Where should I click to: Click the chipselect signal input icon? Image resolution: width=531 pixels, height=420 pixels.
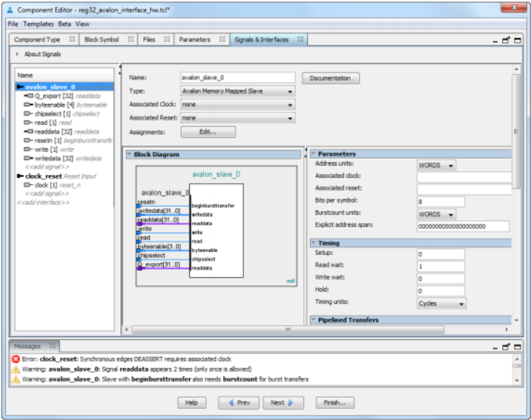coord(28,113)
